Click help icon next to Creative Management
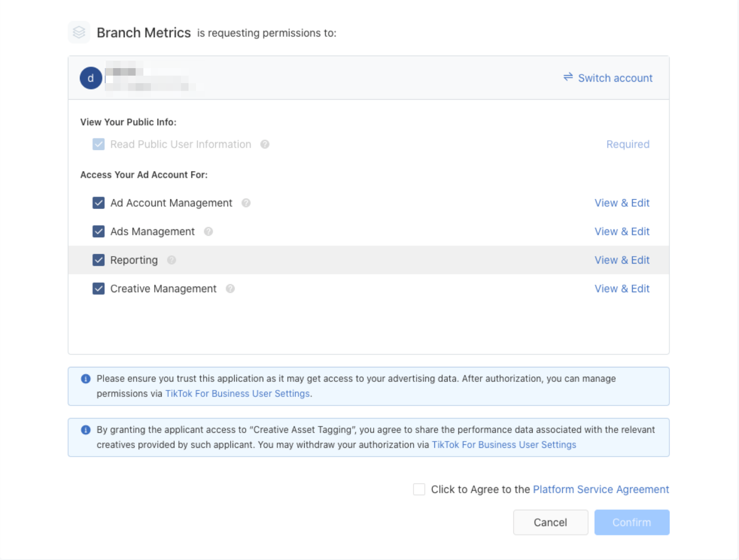This screenshot has width=739, height=560. tap(230, 289)
